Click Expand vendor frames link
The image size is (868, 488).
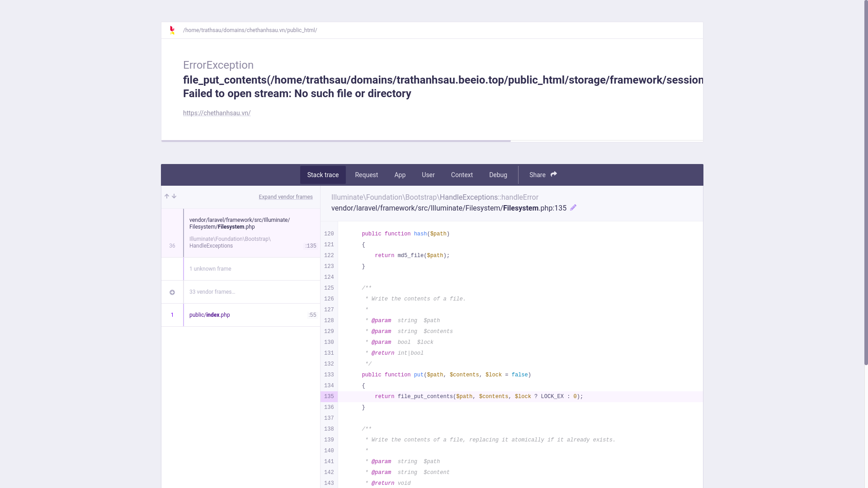(x=286, y=197)
